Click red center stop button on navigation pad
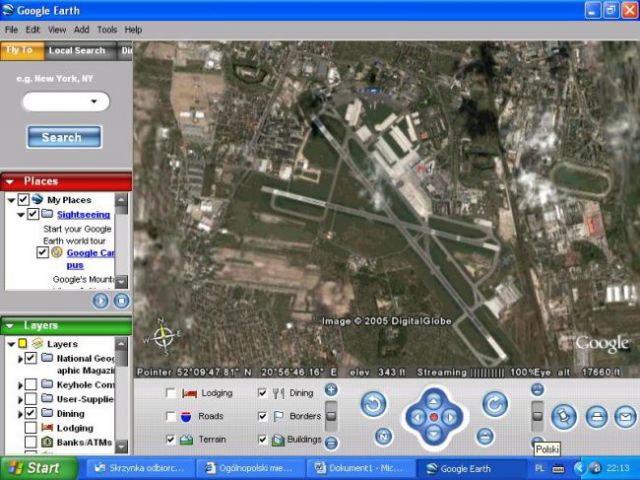640x480 pixels. click(x=434, y=417)
